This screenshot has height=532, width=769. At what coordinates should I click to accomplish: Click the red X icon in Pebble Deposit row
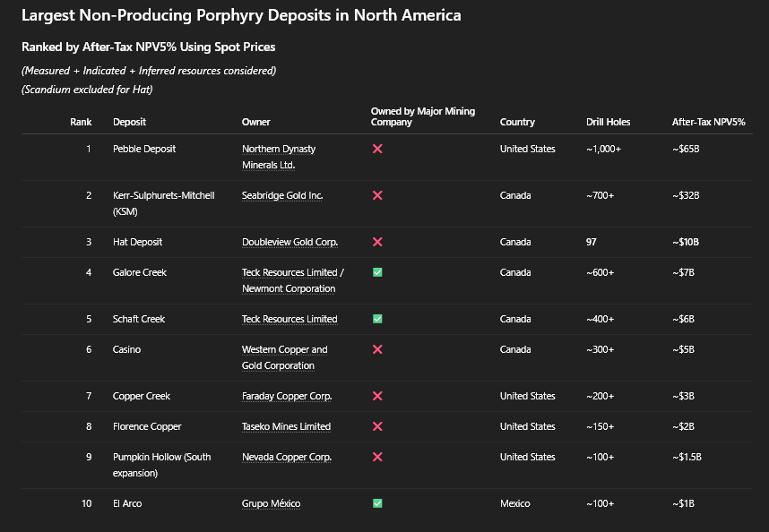pyautogui.click(x=377, y=149)
